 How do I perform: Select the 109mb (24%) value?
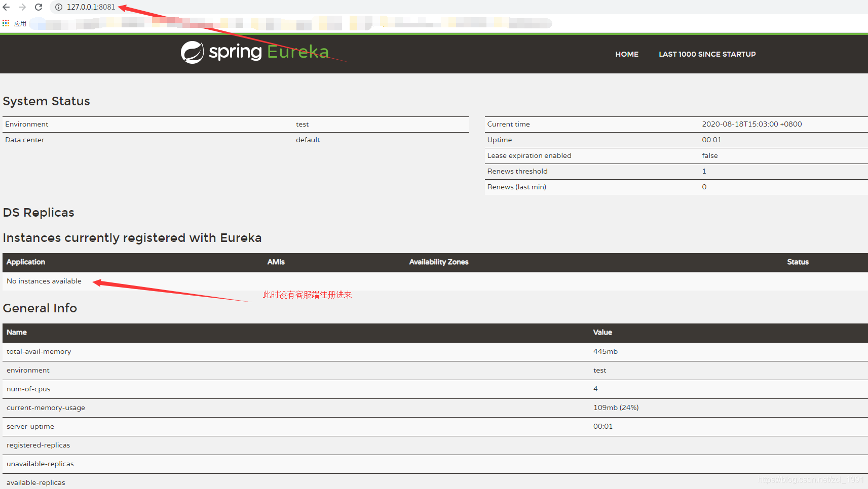pos(616,407)
